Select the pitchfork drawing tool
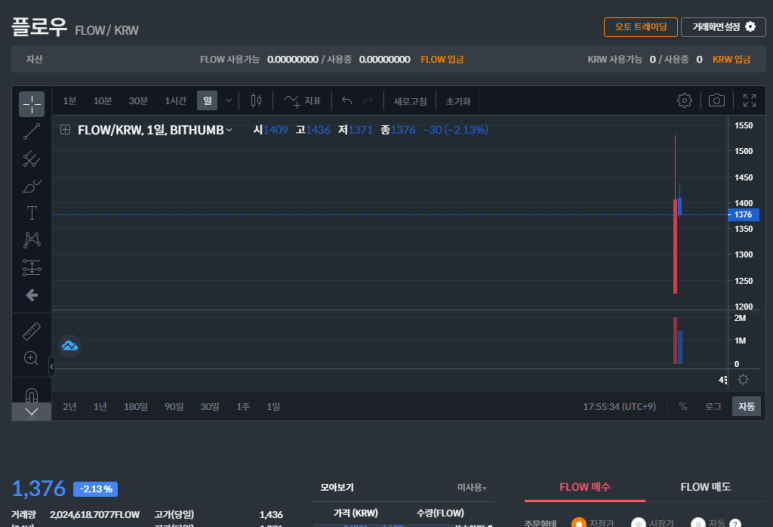This screenshot has width=773, height=527. click(x=32, y=159)
